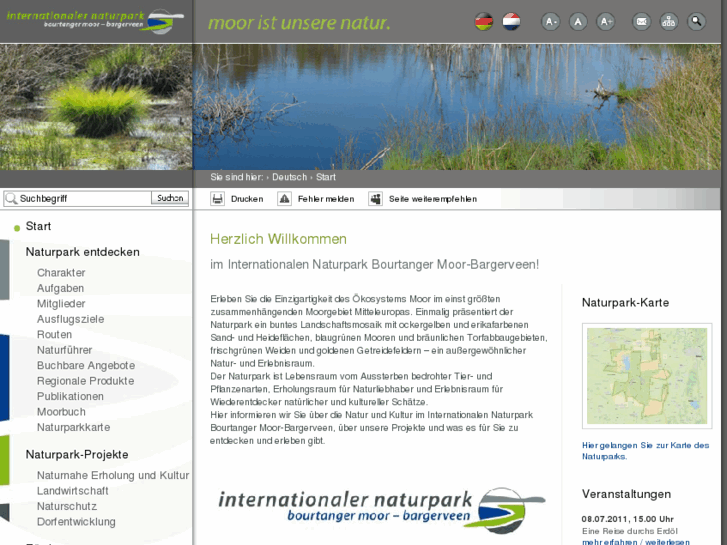This screenshot has height=545, width=727.
Task: Open the Ausflugsziele menu item
Action: click(x=70, y=319)
